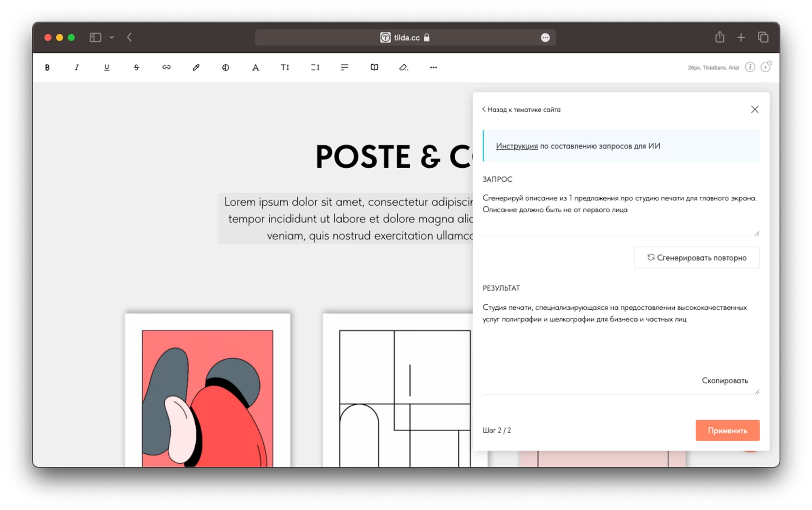Click the info icon near font details
812x510 pixels.
click(750, 67)
